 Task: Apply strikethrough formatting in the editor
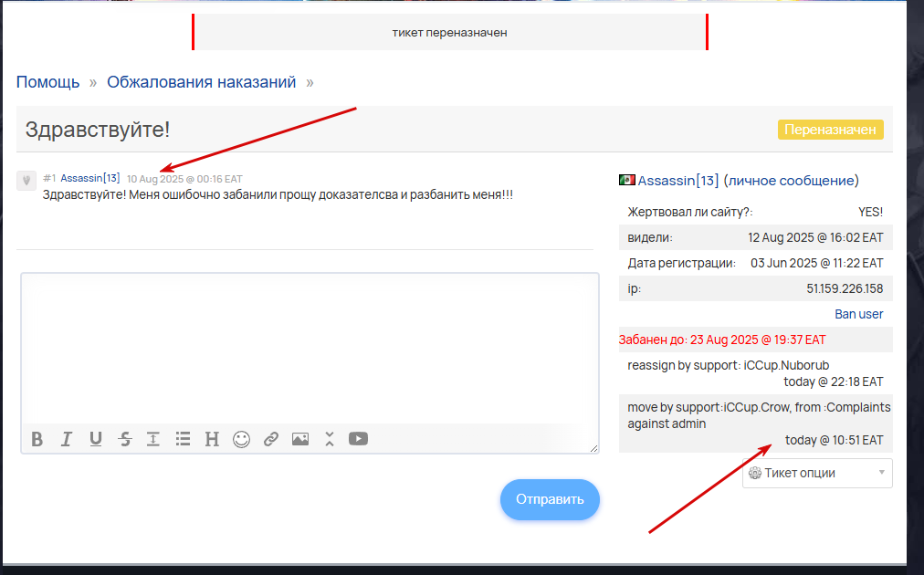125,439
